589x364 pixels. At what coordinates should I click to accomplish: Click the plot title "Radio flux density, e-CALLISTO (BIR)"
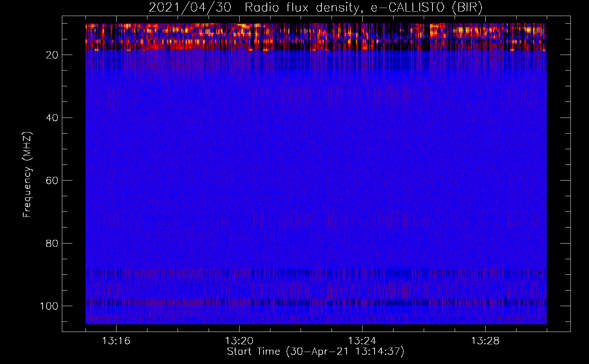[364, 8]
